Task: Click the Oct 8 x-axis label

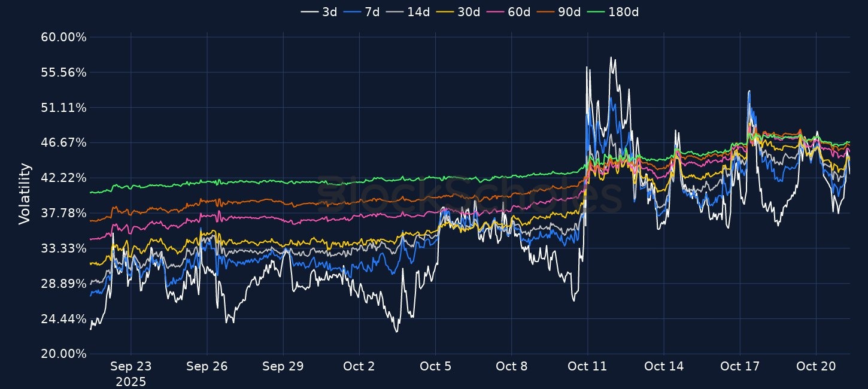Action: click(x=511, y=367)
